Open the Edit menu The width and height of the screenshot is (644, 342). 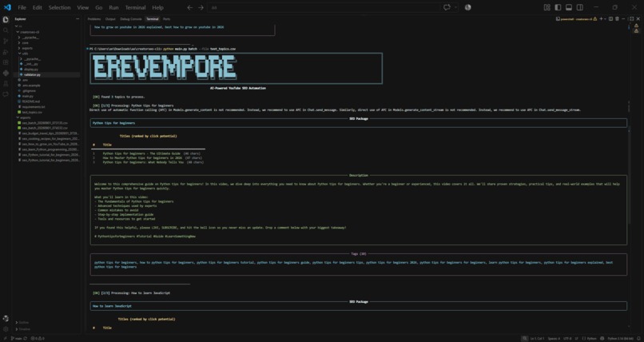point(37,7)
